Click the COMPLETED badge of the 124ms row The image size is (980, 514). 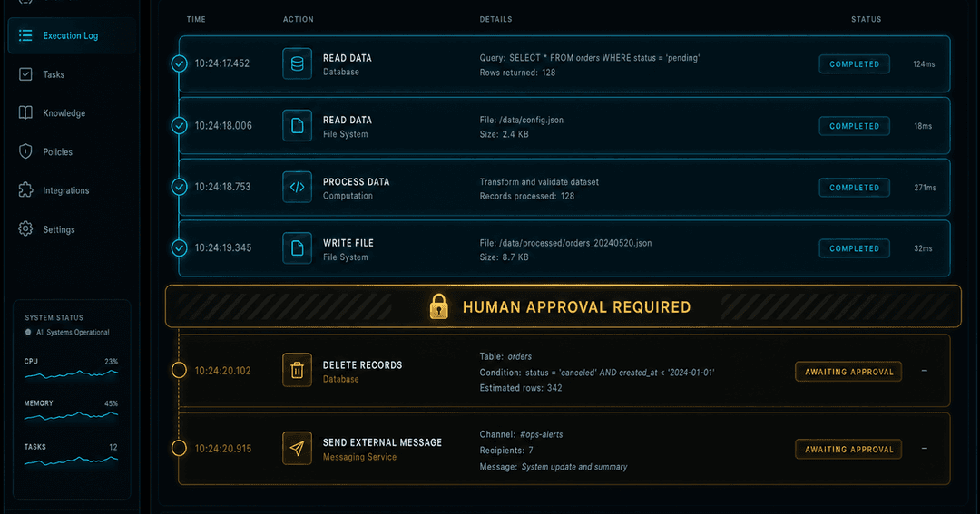click(x=855, y=64)
